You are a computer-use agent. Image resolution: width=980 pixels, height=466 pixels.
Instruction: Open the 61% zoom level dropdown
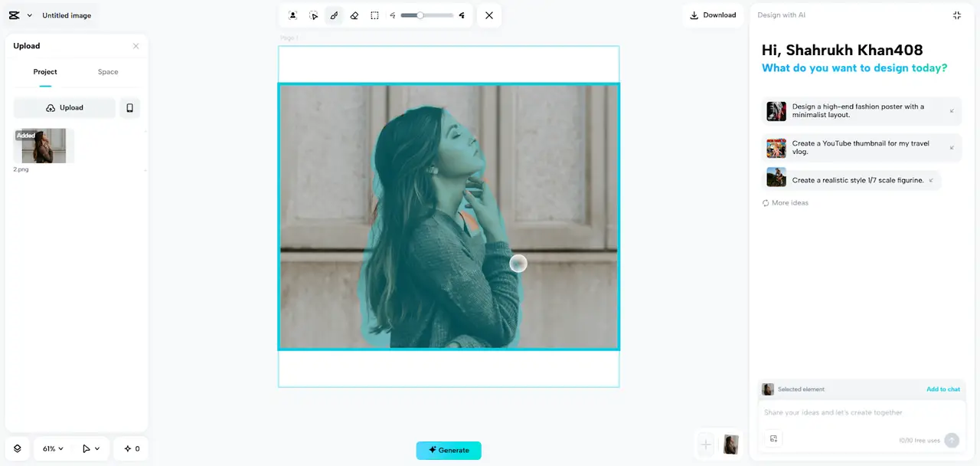53,448
